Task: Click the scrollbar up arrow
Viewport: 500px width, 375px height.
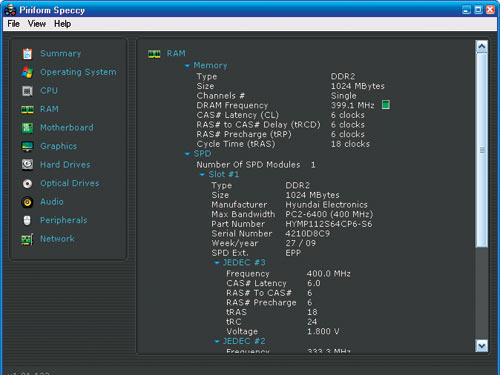Action: coord(482,47)
